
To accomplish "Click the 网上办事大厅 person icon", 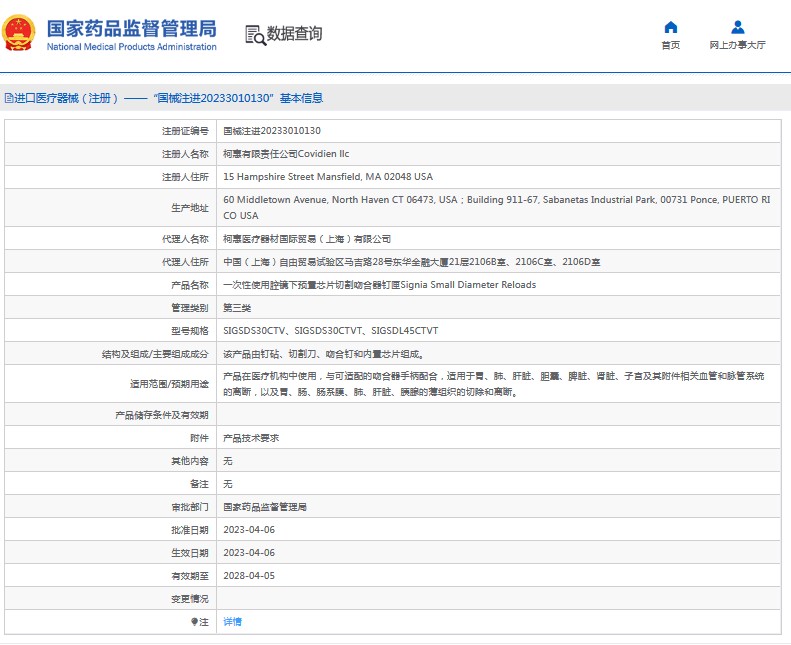I will tap(737, 27).
